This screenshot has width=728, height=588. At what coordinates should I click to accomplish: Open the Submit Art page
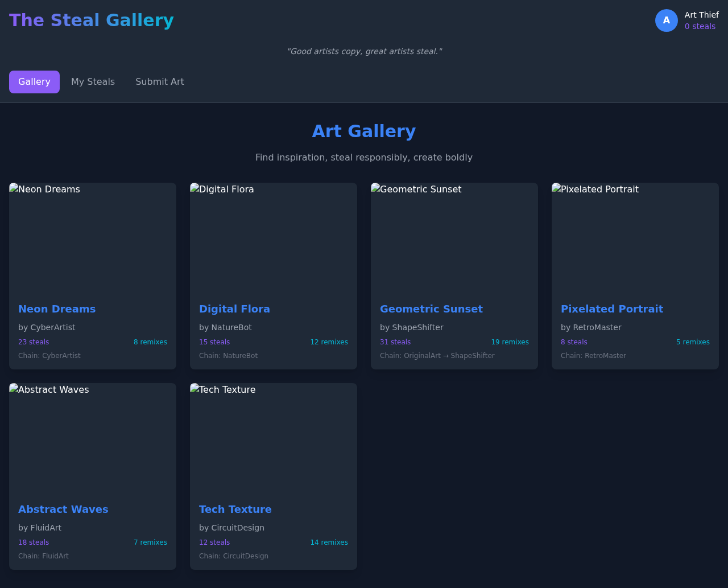click(x=159, y=81)
